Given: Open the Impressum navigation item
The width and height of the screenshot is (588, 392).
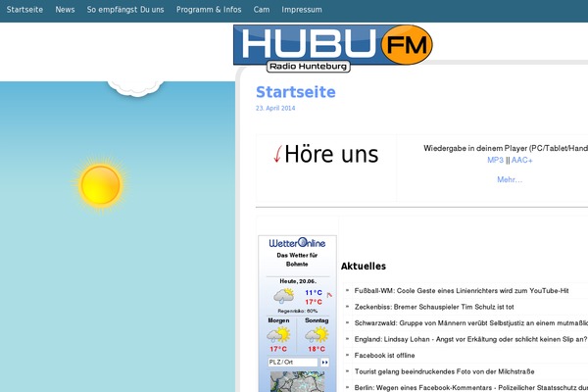Looking at the screenshot, I should point(302,10).
